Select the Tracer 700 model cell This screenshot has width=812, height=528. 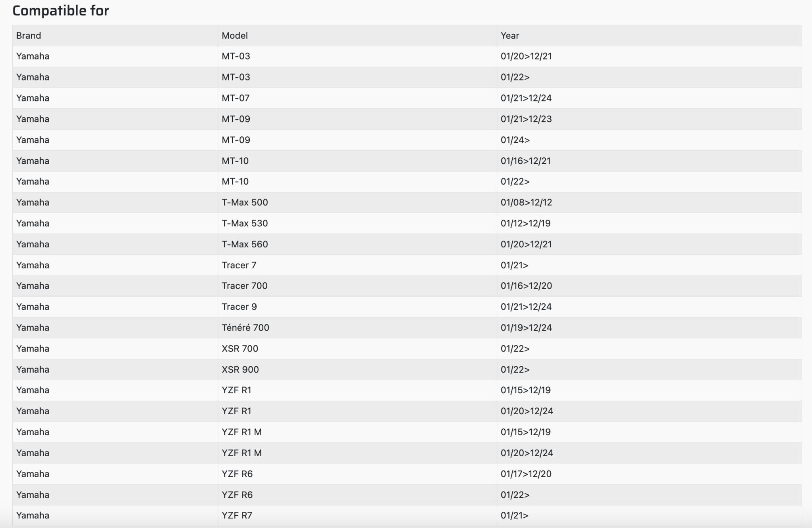coord(245,286)
